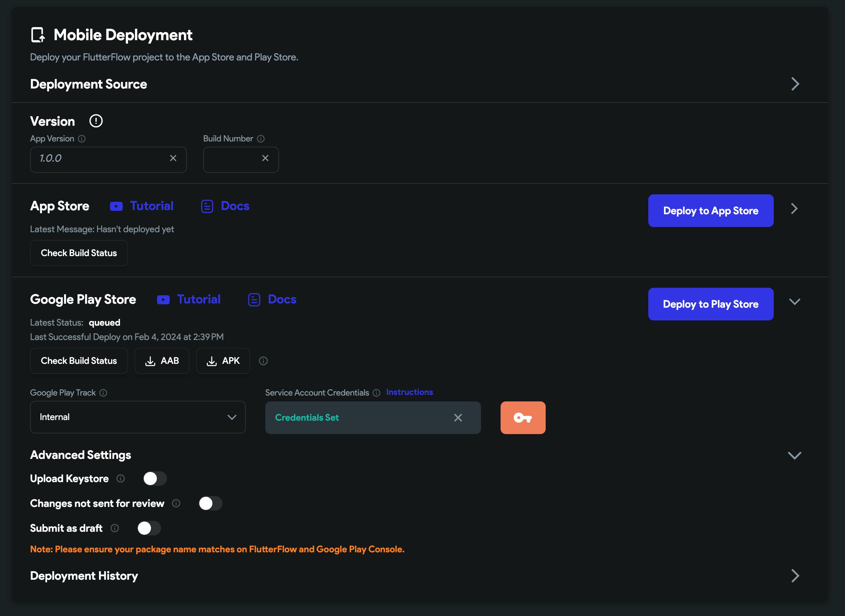Download the AAB file
The height and width of the screenshot is (616, 845).
(x=162, y=361)
